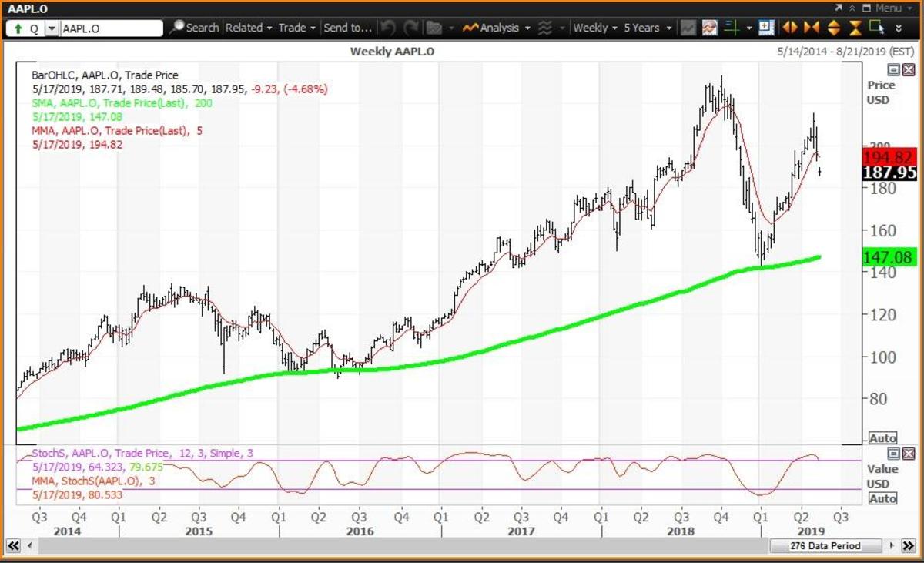The width and height of the screenshot is (924, 563).
Task: Expand the wavy lines icon dropdown arrow
Action: pos(562,28)
